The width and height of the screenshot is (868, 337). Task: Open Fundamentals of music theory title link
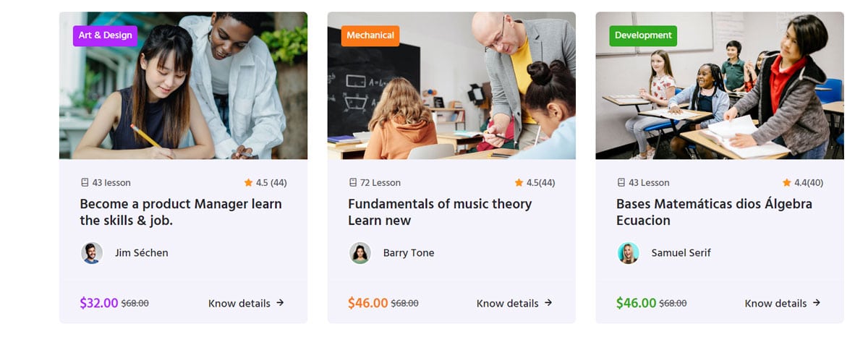tap(440, 212)
